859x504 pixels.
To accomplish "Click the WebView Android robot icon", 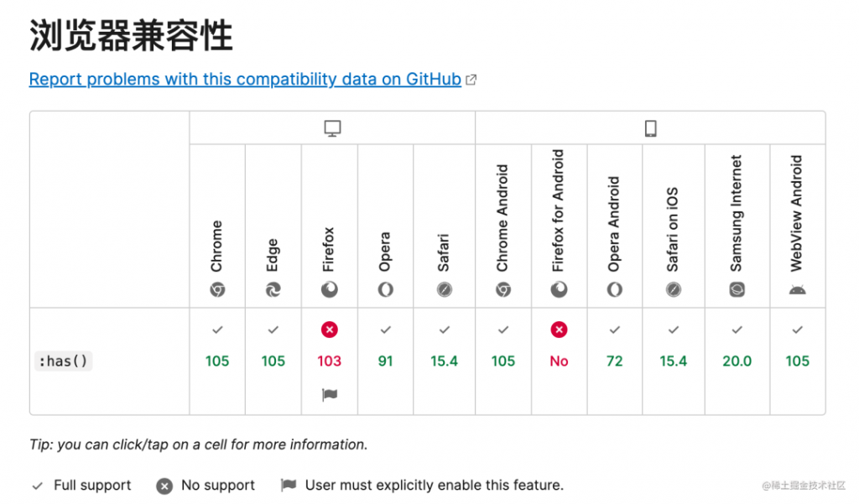I will [797, 290].
